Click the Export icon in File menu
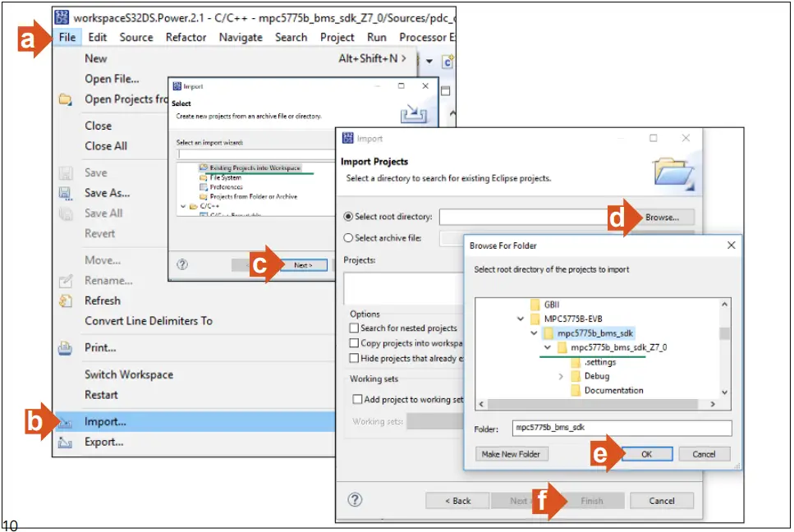 (66, 443)
